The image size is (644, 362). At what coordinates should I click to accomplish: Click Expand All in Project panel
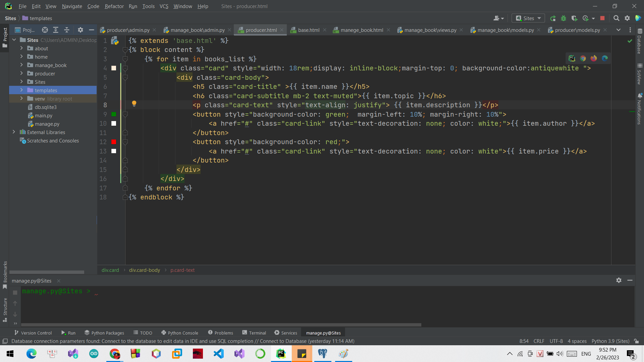[x=56, y=30]
